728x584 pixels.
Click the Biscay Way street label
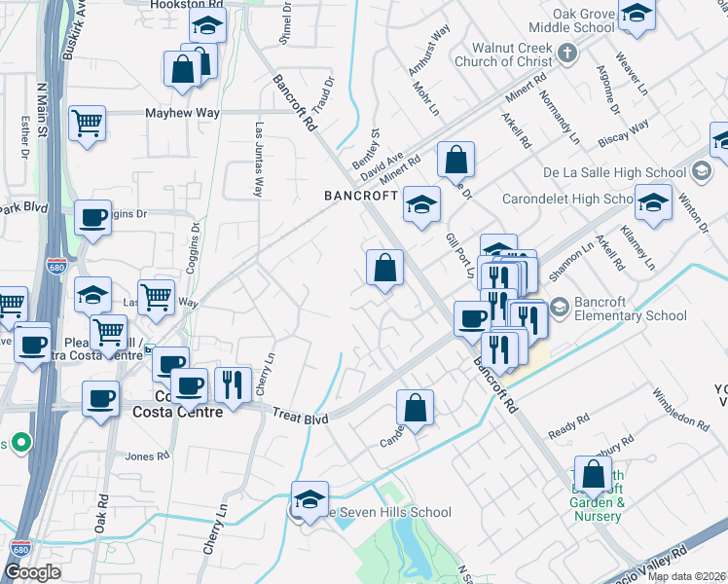click(x=623, y=133)
